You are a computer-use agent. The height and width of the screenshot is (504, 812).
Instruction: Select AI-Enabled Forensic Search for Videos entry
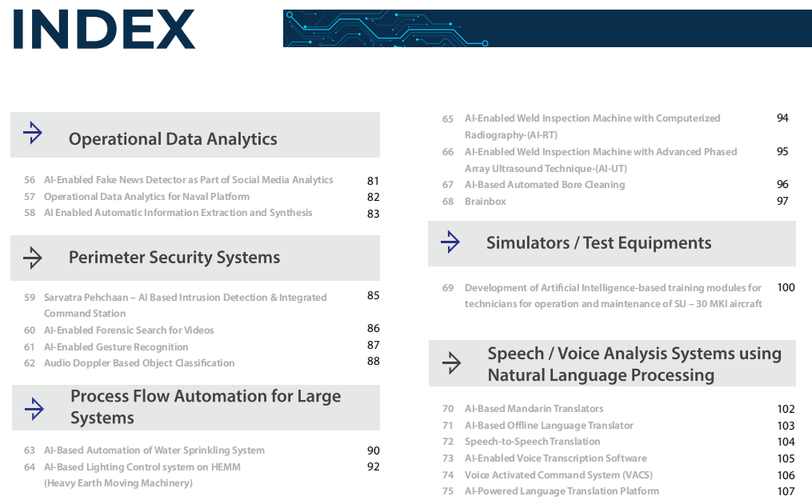click(x=129, y=330)
